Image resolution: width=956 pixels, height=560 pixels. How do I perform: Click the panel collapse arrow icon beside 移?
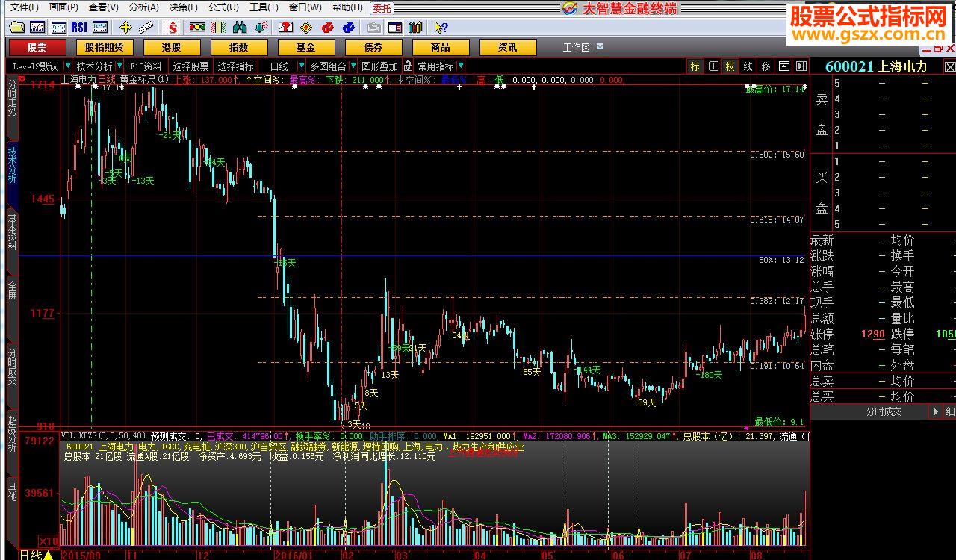click(x=801, y=66)
